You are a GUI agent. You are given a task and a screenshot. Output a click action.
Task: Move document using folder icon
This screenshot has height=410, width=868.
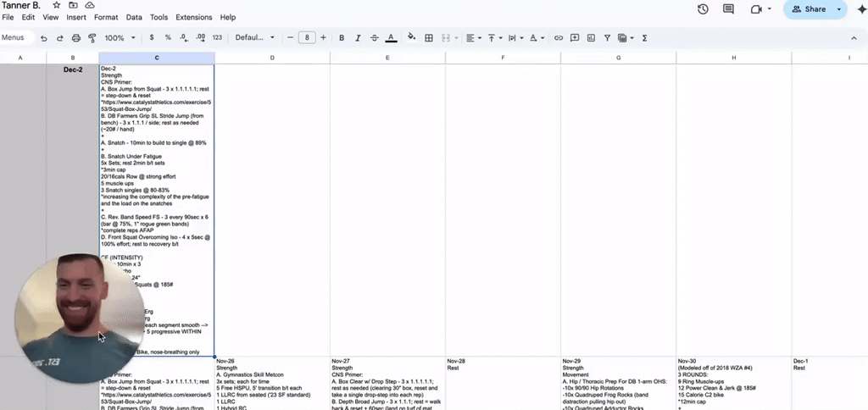pos(73,5)
